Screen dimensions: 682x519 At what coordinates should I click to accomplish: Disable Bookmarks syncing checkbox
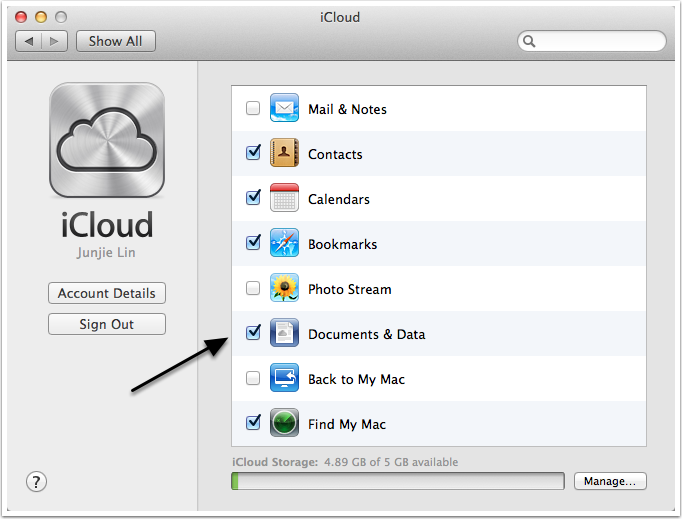pos(253,243)
